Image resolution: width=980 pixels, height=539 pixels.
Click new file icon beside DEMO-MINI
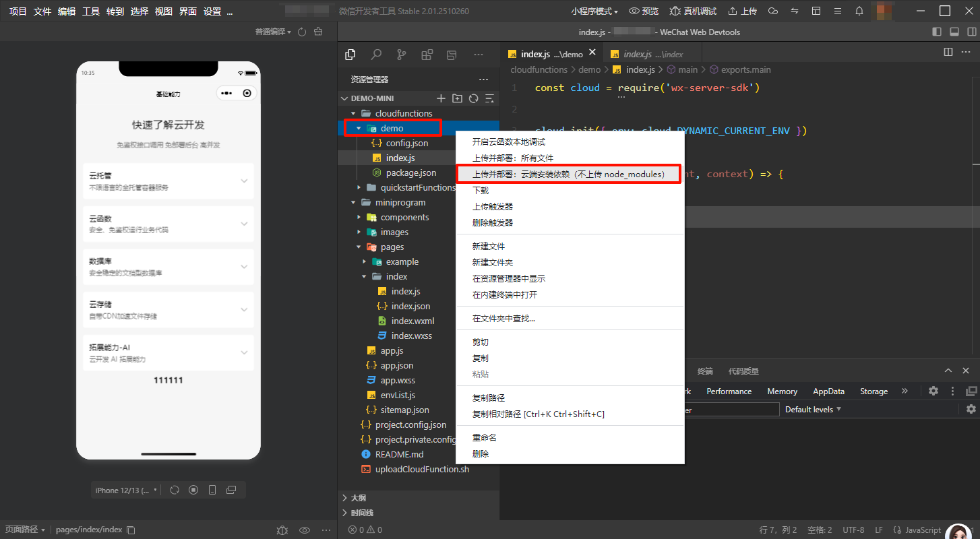point(441,98)
